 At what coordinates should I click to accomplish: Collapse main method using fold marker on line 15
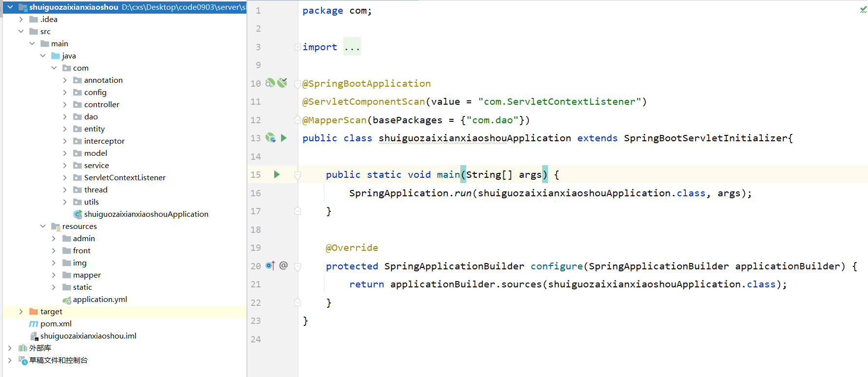click(x=297, y=175)
